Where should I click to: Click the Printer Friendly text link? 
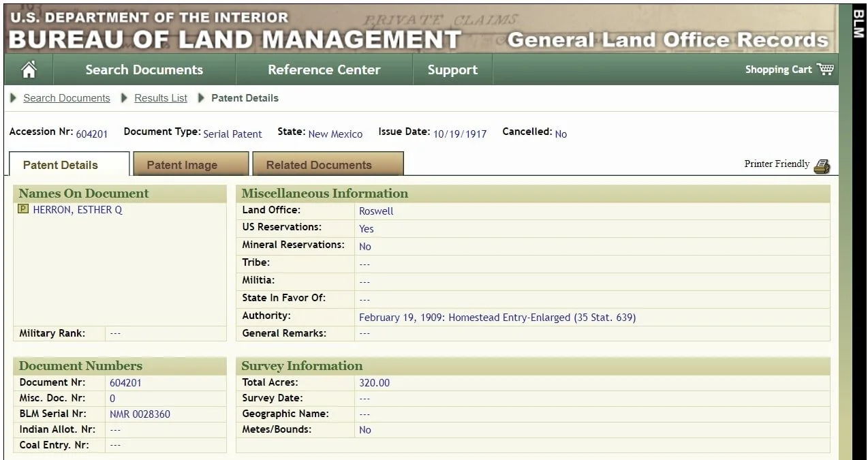point(777,164)
